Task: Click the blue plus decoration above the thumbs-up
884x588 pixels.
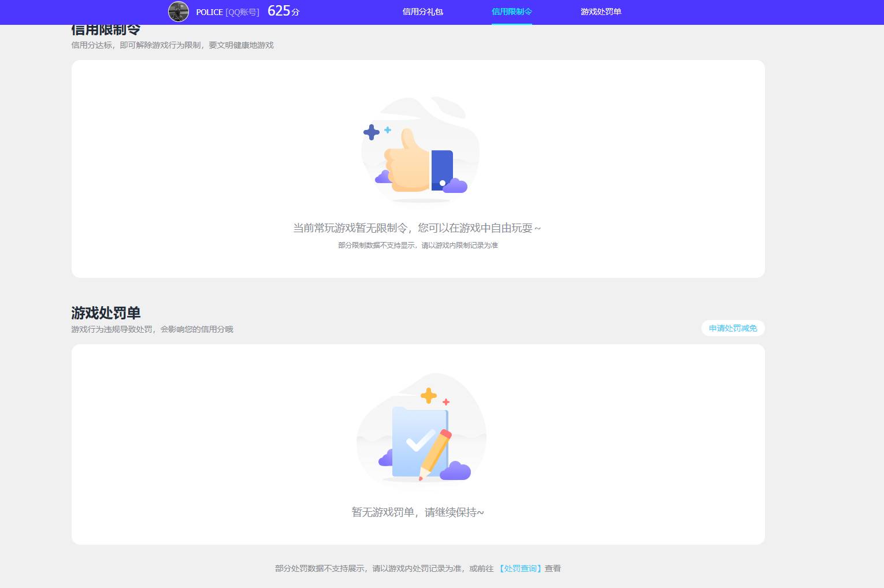Action: click(371, 132)
